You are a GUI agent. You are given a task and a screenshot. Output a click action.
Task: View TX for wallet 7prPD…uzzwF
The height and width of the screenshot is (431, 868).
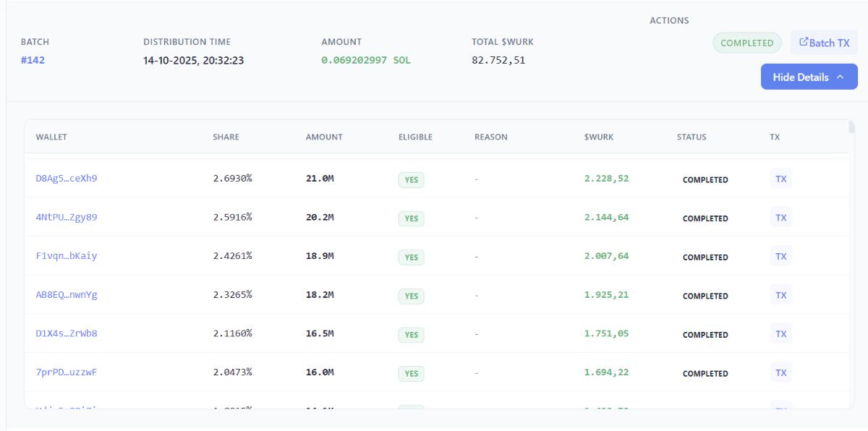click(780, 372)
